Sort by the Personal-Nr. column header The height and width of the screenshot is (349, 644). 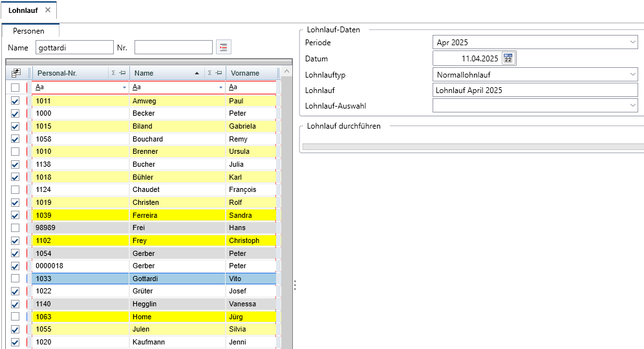pyautogui.click(x=57, y=73)
